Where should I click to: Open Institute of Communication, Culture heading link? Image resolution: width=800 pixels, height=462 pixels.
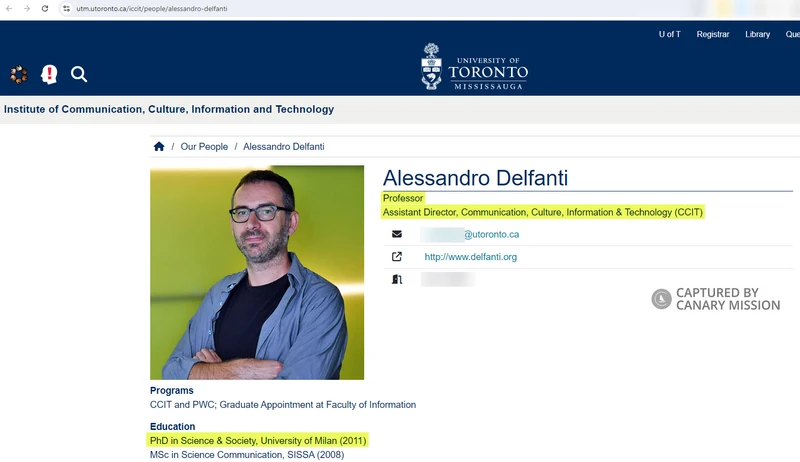pos(169,109)
